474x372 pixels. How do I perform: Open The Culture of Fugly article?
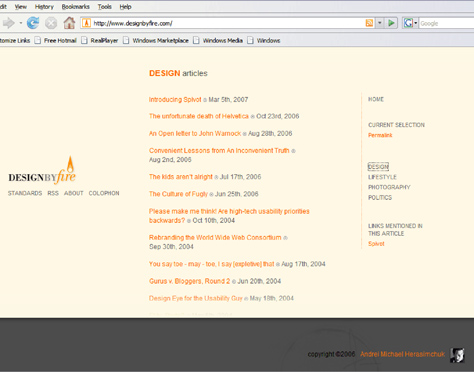tap(178, 194)
